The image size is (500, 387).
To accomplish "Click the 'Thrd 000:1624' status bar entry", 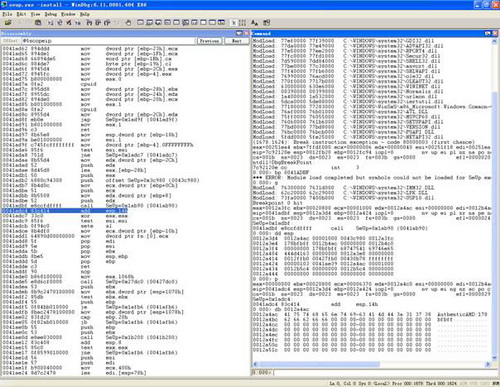I will tap(442, 383).
